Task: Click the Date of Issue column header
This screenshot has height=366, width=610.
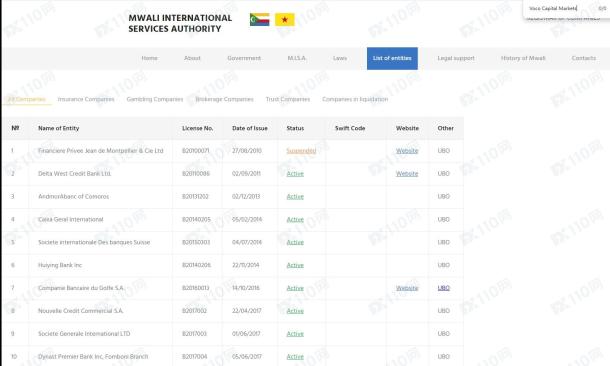Action: pos(250,128)
